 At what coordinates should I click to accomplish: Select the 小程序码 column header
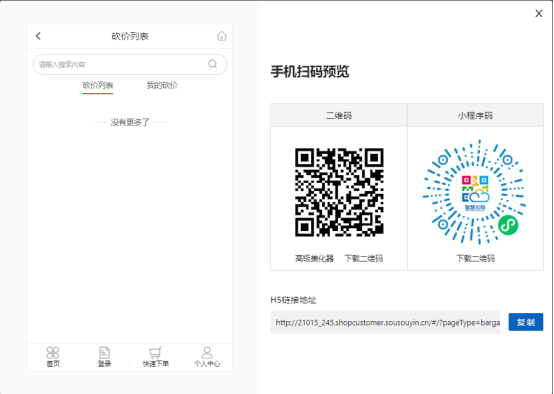click(475, 115)
